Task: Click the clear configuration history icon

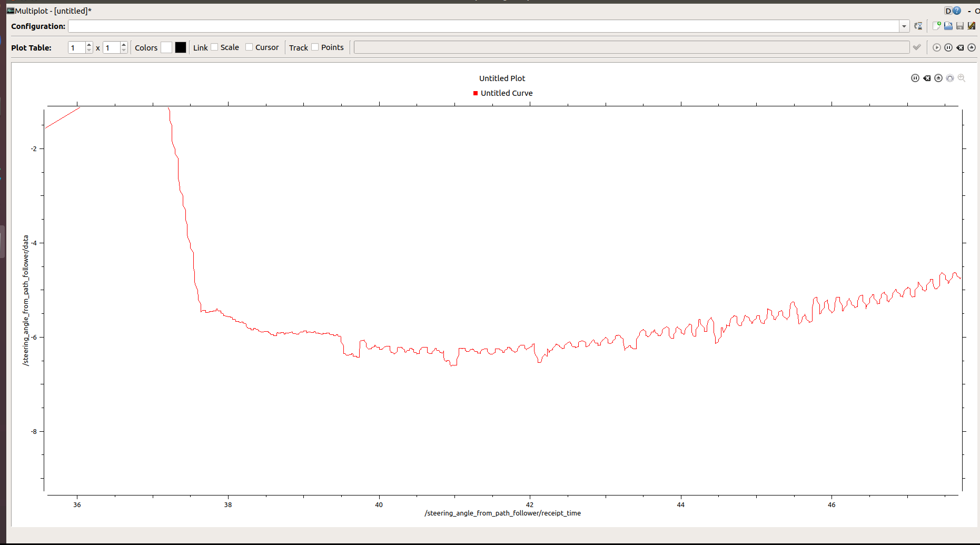Action: tap(918, 26)
